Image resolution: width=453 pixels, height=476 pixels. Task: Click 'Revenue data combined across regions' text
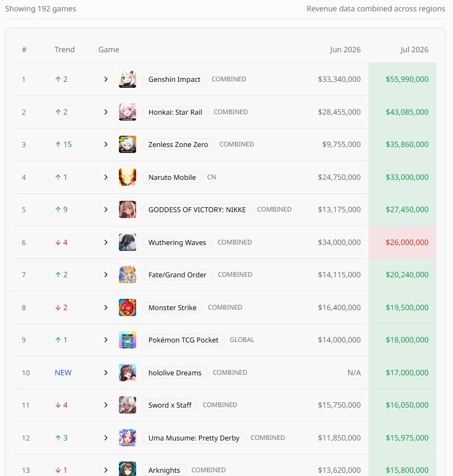pos(376,9)
